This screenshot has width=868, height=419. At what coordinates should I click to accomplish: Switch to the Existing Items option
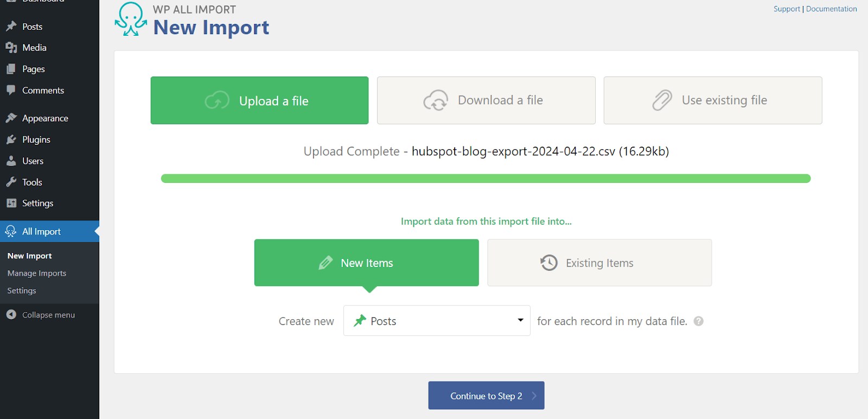[x=599, y=263]
